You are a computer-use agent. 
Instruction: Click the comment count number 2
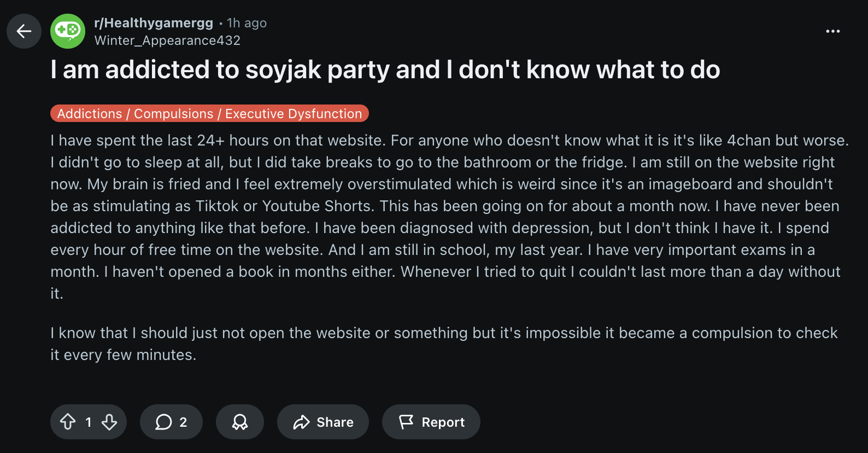[183, 422]
